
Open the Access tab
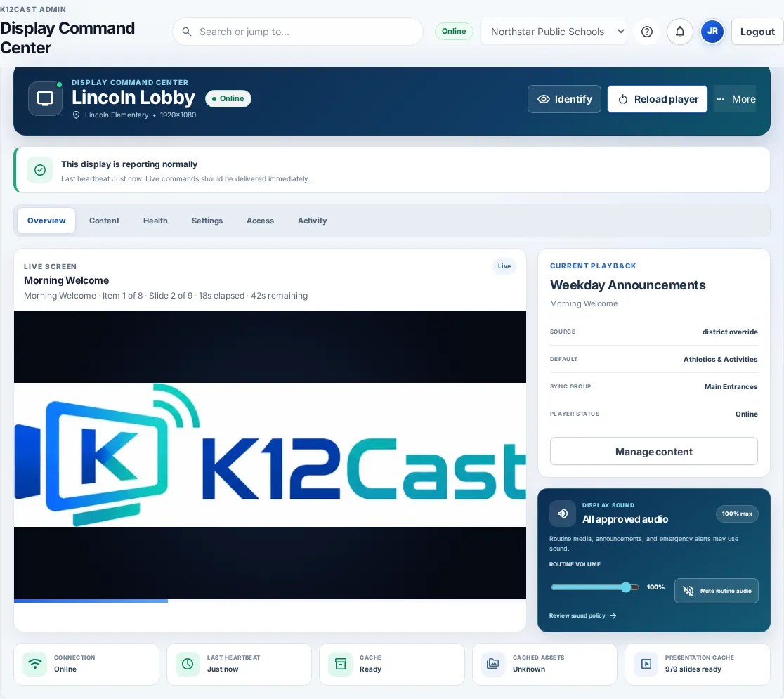tap(260, 221)
